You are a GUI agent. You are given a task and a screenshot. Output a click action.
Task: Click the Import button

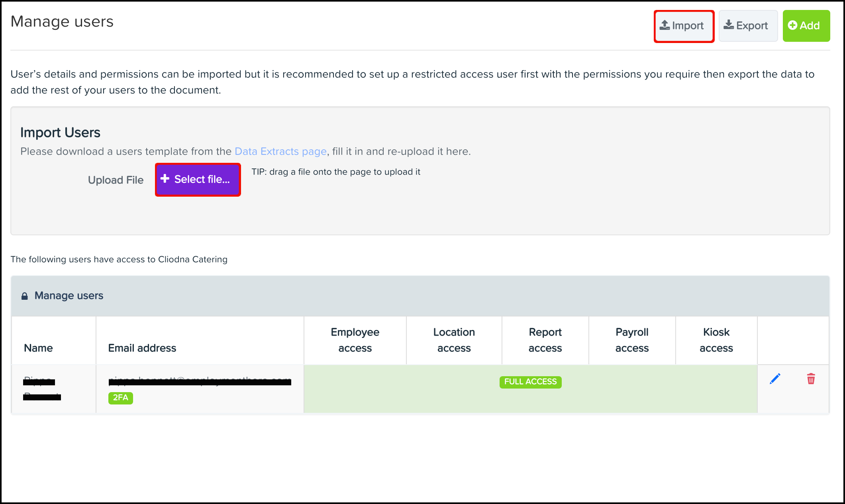(684, 26)
